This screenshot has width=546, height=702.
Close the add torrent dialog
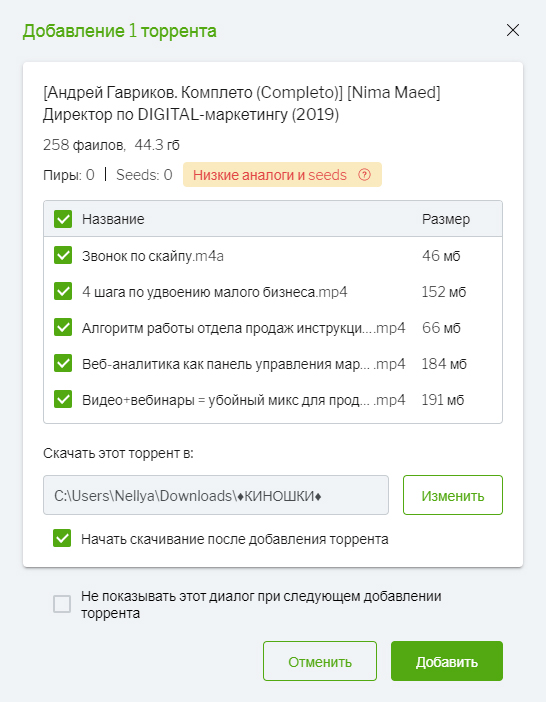[512, 30]
